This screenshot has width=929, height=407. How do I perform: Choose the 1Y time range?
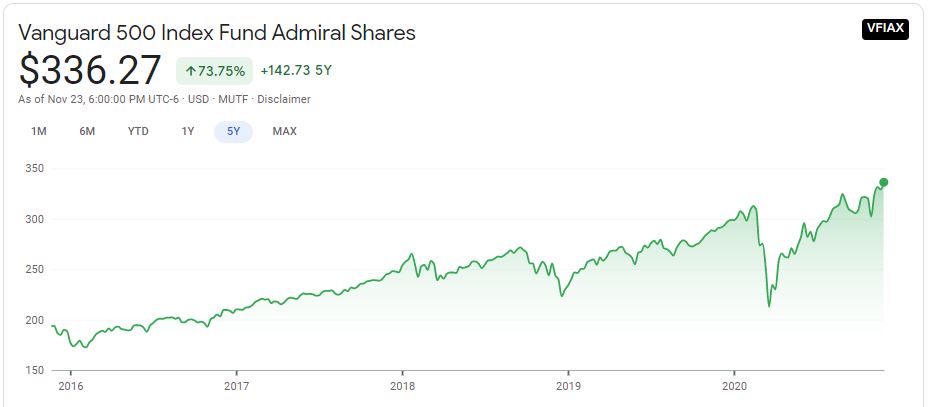tap(188, 131)
